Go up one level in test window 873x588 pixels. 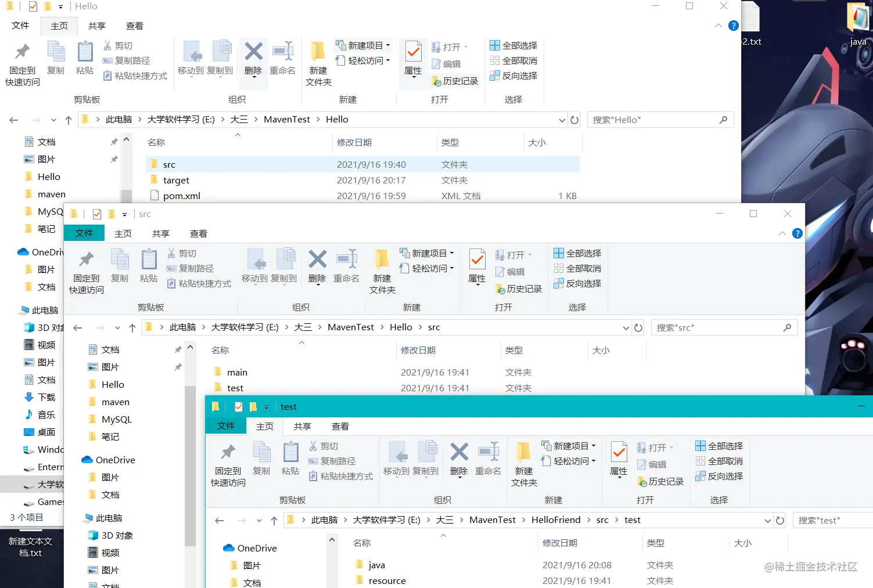[x=274, y=521]
